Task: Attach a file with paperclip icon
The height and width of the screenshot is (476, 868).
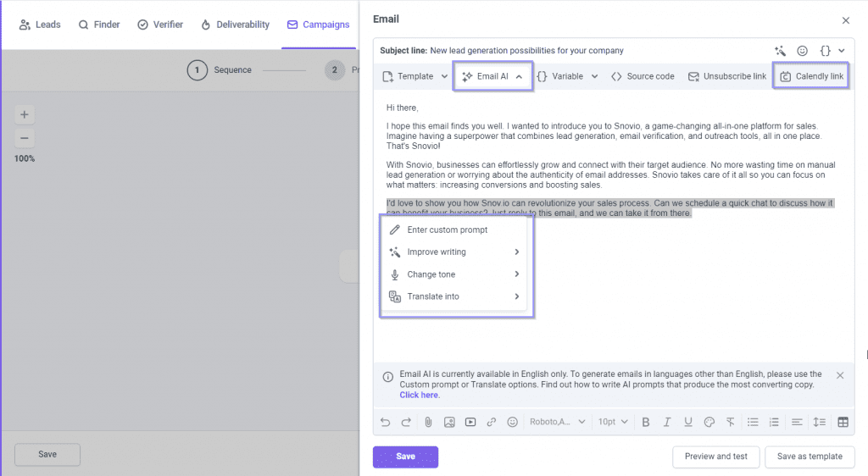Action: pos(428,423)
